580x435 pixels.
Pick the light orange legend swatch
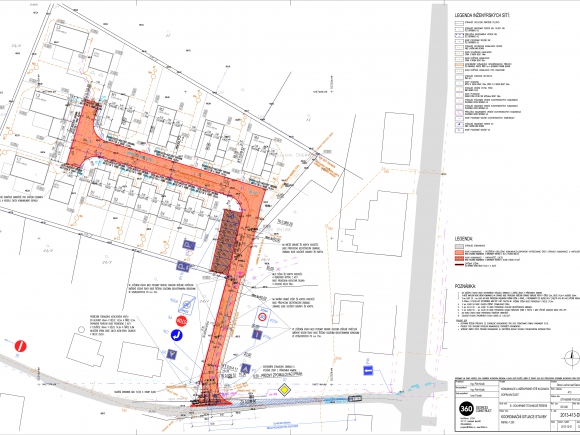(459, 252)
